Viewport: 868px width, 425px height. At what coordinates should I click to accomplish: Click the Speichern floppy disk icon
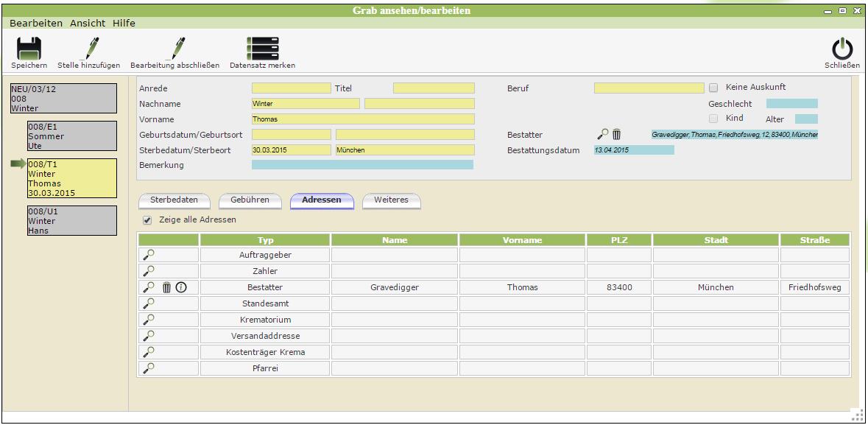pos(29,49)
